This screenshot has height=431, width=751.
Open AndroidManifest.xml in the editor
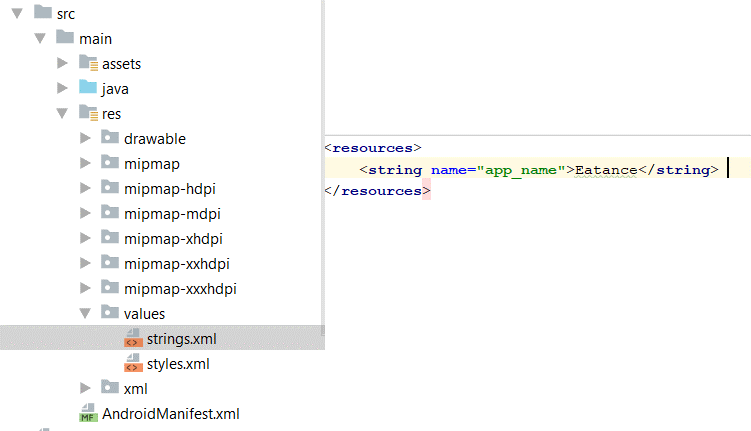pos(170,413)
